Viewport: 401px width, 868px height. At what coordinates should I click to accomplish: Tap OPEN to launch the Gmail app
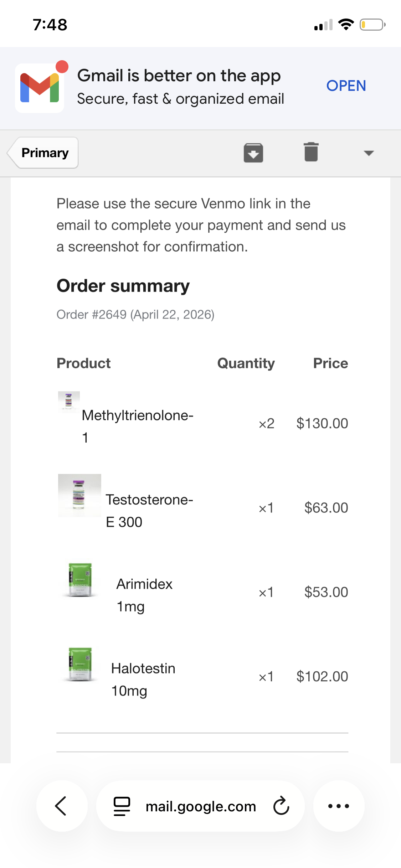(x=346, y=86)
